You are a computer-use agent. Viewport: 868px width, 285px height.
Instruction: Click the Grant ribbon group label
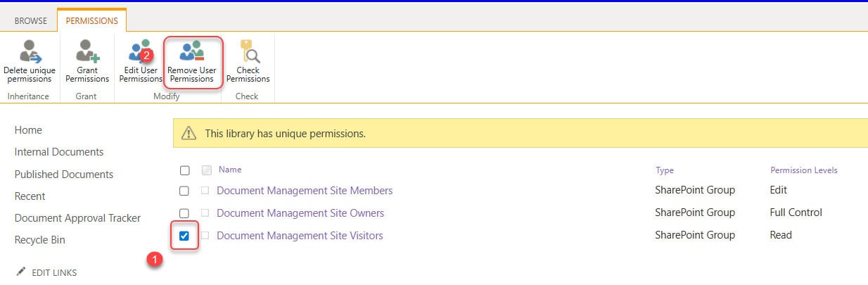click(x=87, y=96)
